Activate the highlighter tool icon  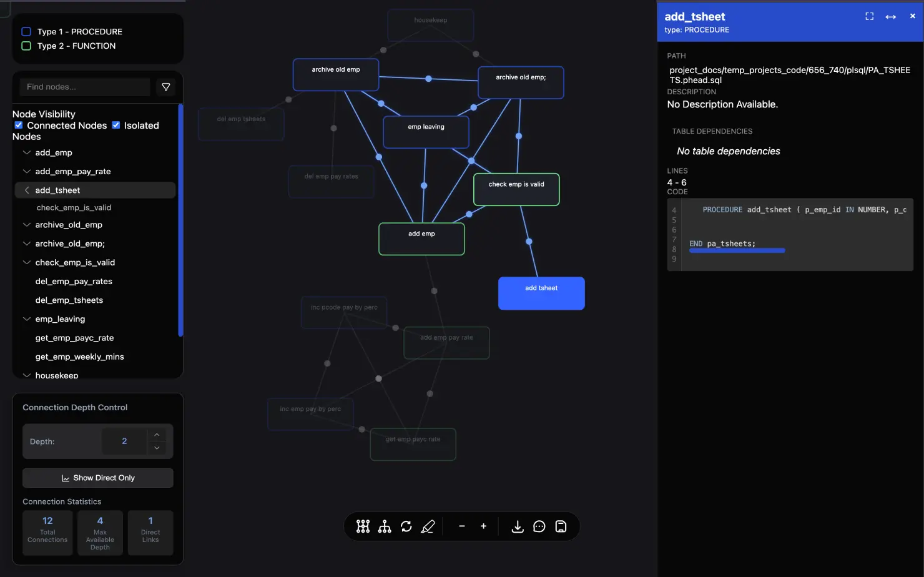428,526
